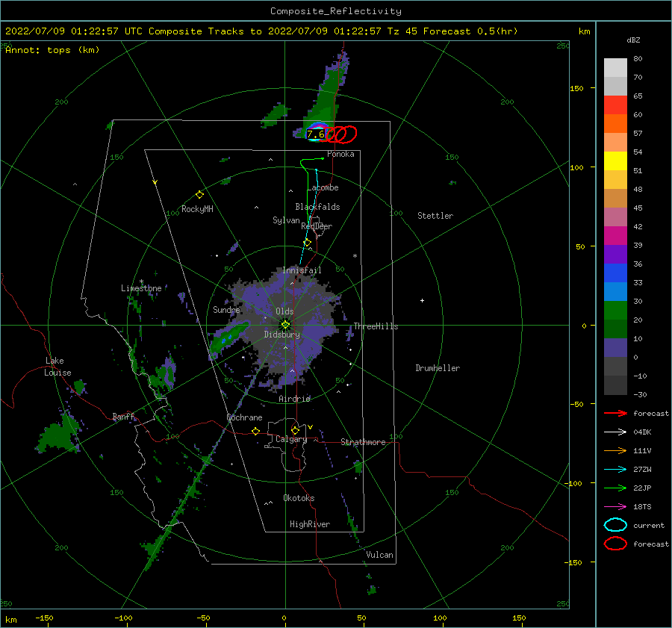Click the yellow diamond marker below Cochrane
The image size is (672, 628).
click(256, 431)
